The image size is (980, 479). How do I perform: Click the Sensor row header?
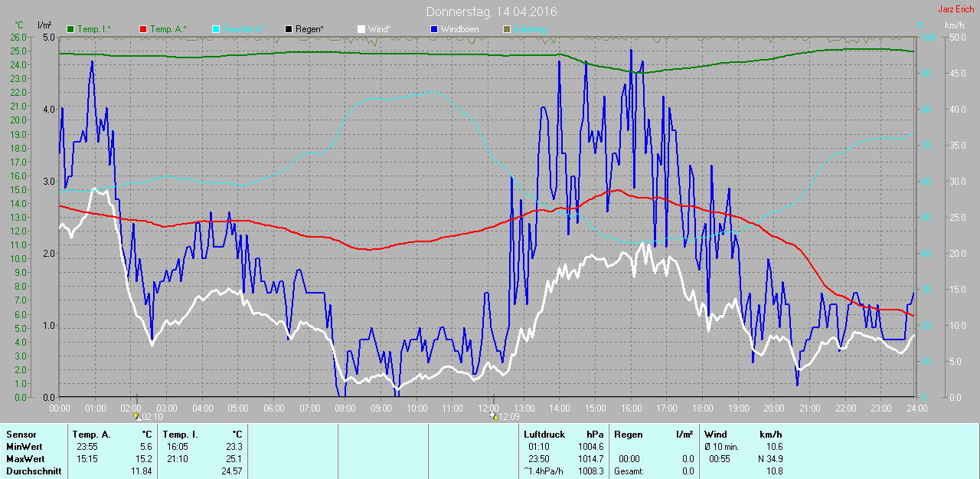tap(21, 435)
